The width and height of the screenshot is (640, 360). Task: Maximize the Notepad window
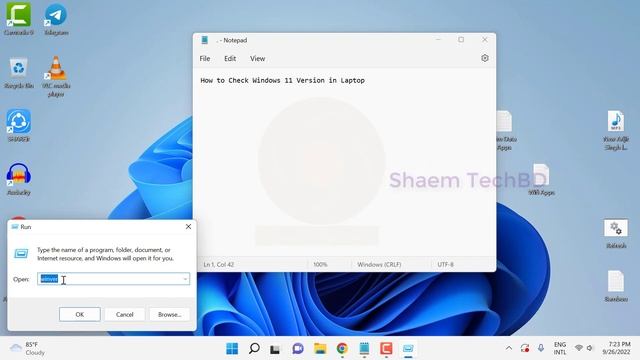461,40
